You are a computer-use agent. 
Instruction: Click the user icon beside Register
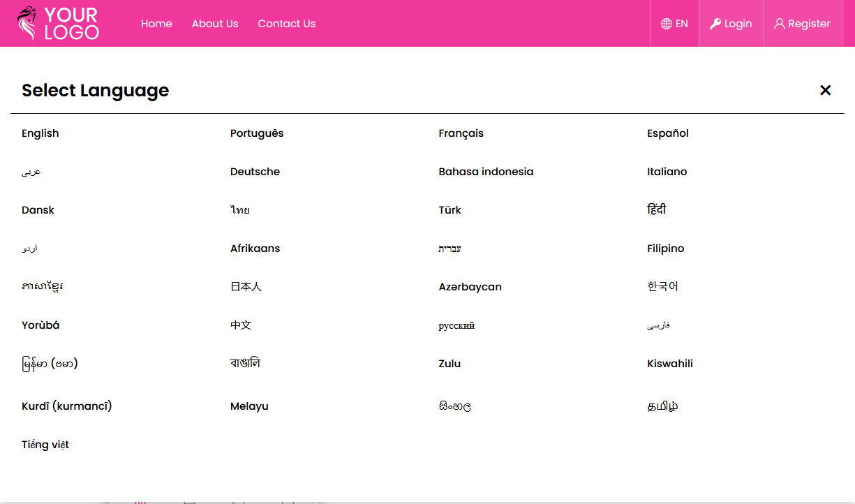[780, 24]
